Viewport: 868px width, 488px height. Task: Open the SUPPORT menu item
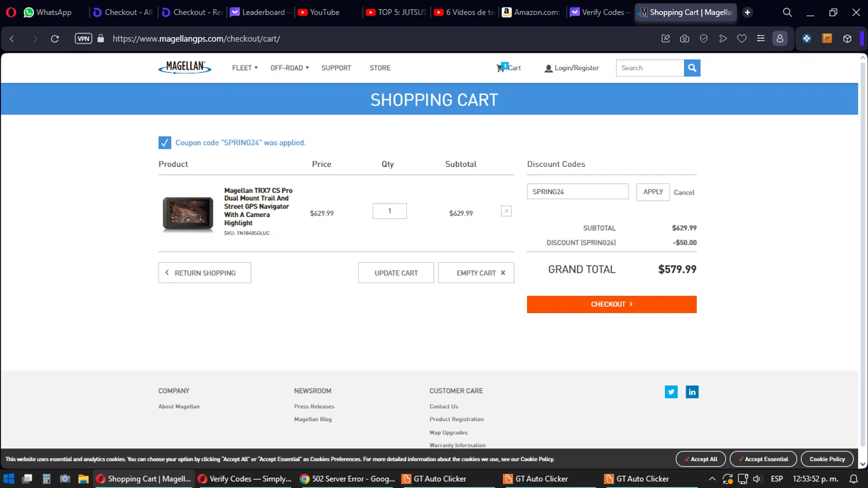[336, 68]
